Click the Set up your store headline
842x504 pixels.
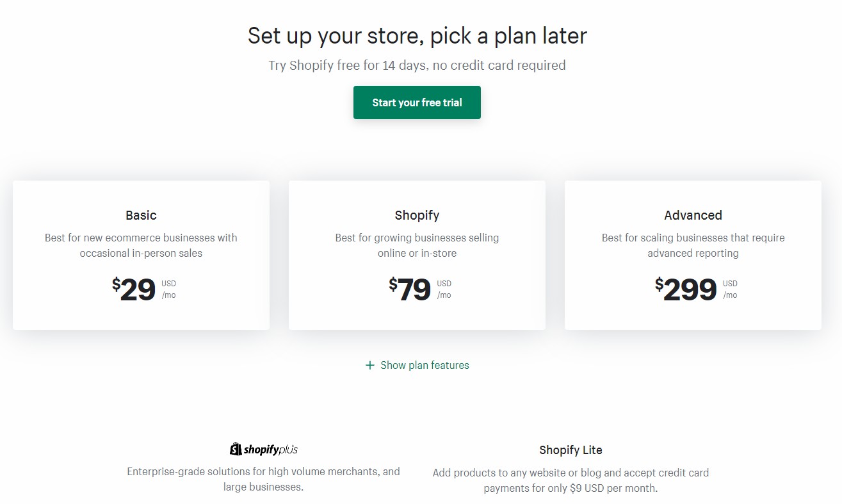417,36
